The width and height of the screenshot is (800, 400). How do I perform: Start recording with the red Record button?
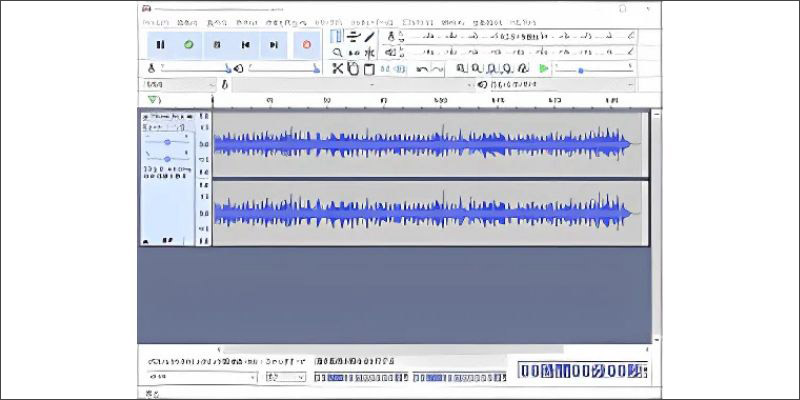(307, 45)
